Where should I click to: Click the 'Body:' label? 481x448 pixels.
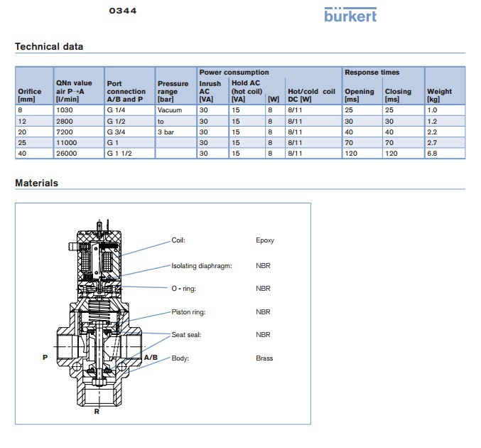pos(180,358)
